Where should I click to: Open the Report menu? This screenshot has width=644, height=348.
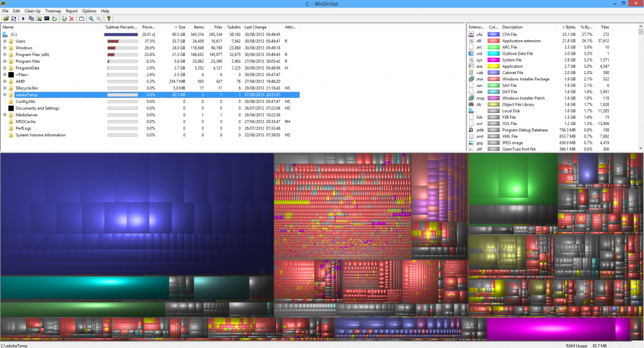(72, 11)
